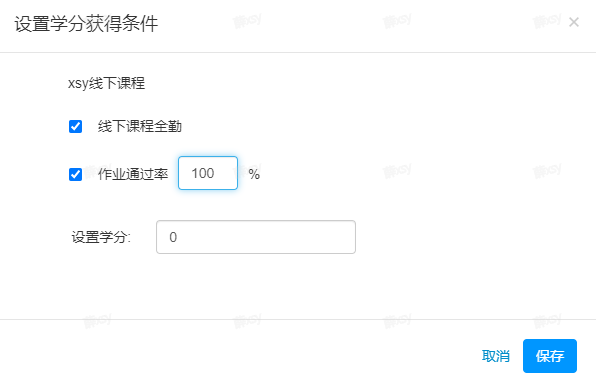Image resolution: width=596 pixels, height=386 pixels.
Task: Disable the full attendance requirement checkbox
Action: tap(75, 127)
